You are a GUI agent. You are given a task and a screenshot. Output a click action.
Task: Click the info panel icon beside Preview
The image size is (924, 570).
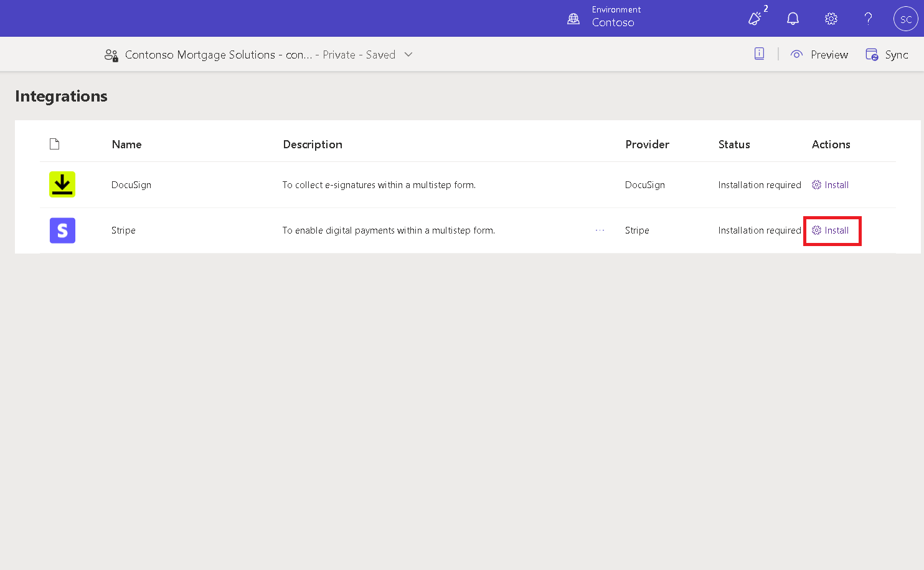(x=759, y=54)
